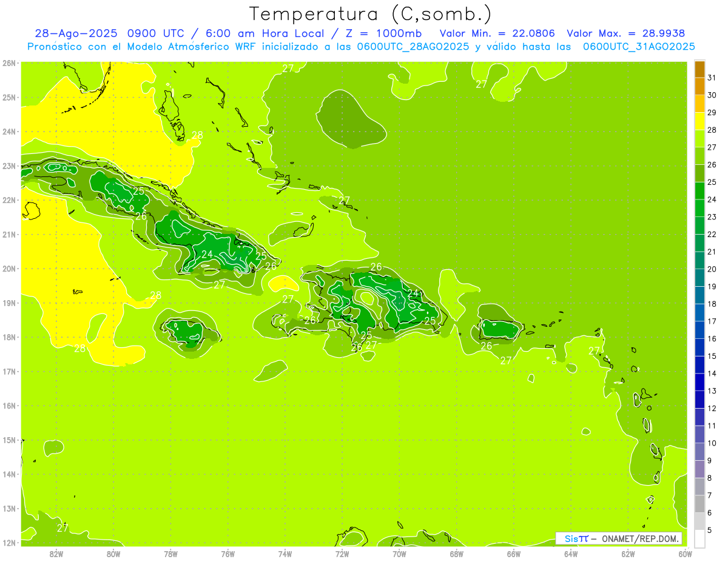The width and height of the screenshot is (728, 562).
Task: Click the 'SisPI – ONAMET/REP.DOM.' credit box
Action: pyautogui.click(x=618, y=538)
